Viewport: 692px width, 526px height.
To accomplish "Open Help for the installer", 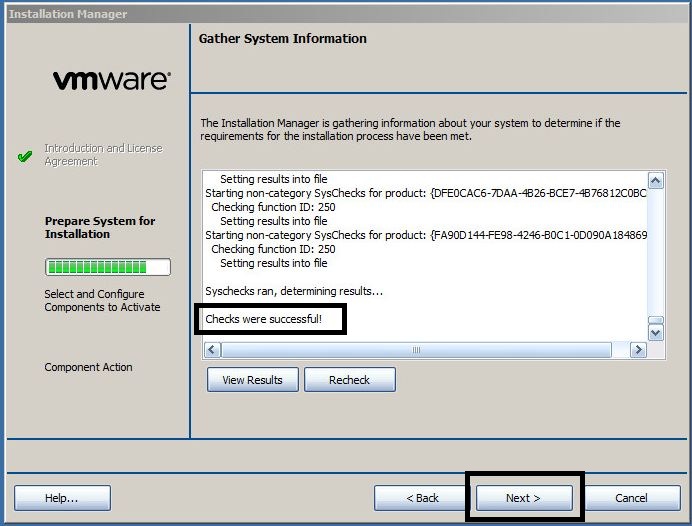I will click(x=62, y=498).
